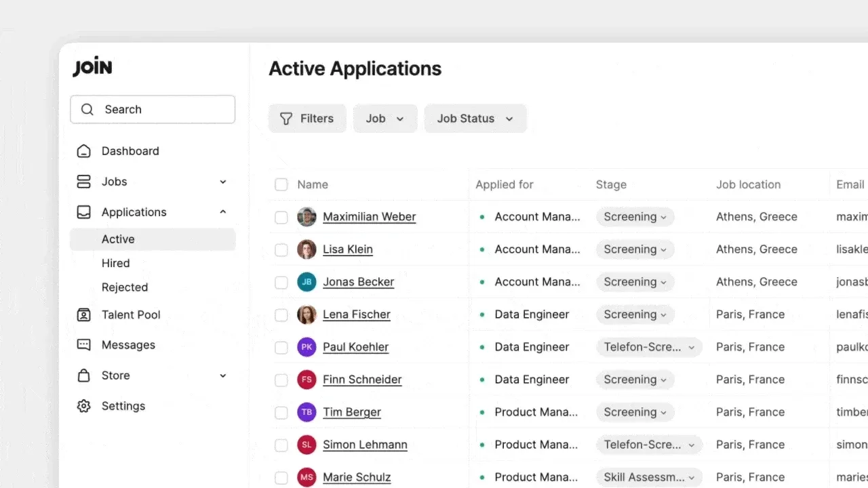Select Paul Koehler's row checkbox

(x=281, y=347)
